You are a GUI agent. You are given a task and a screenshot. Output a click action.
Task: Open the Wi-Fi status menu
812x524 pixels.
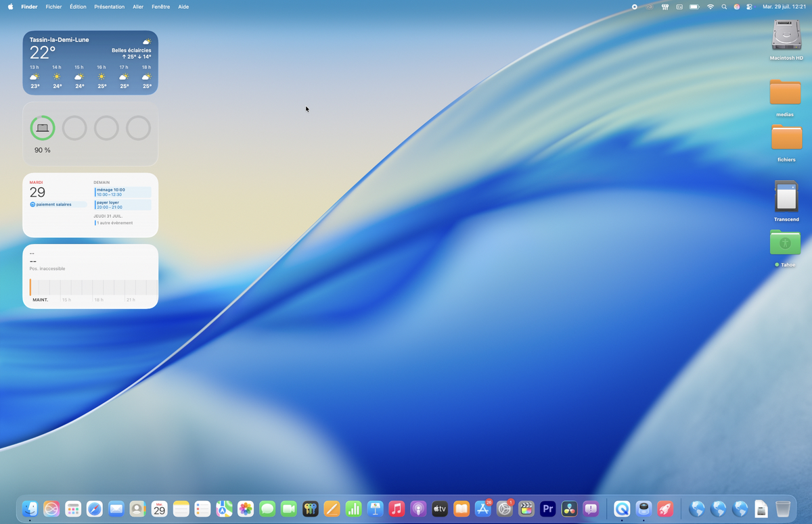(x=710, y=6)
